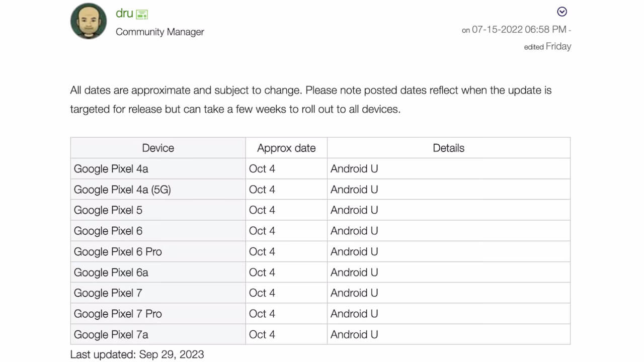The width and height of the screenshot is (644, 362).
Task: Select the Google Pixel 6a cell
Action: pyautogui.click(x=111, y=273)
